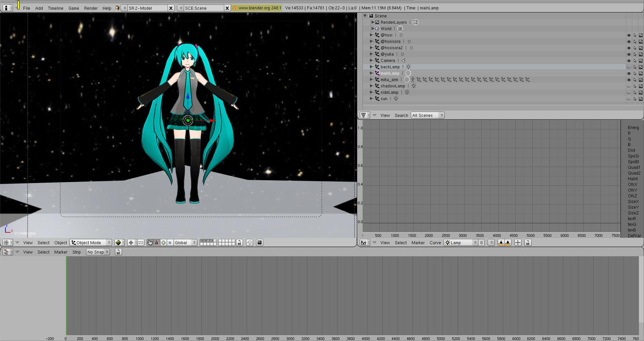Click the IPO zoom-to-border icon
Screen dimensions: 644x341
click(x=518, y=243)
